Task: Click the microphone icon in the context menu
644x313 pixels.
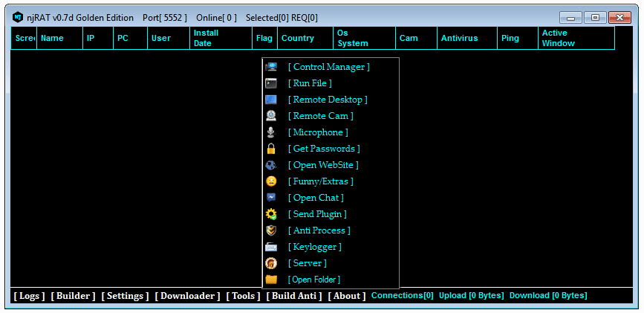Action: tap(271, 132)
